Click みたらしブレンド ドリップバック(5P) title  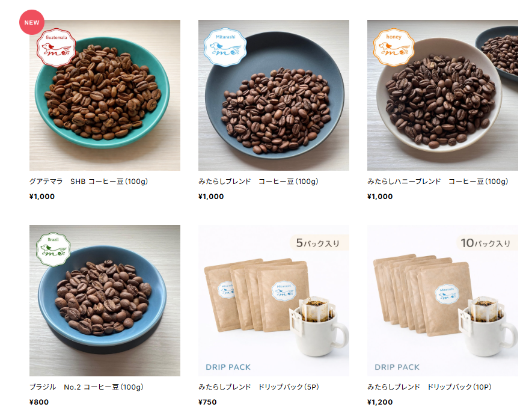click(x=258, y=387)
